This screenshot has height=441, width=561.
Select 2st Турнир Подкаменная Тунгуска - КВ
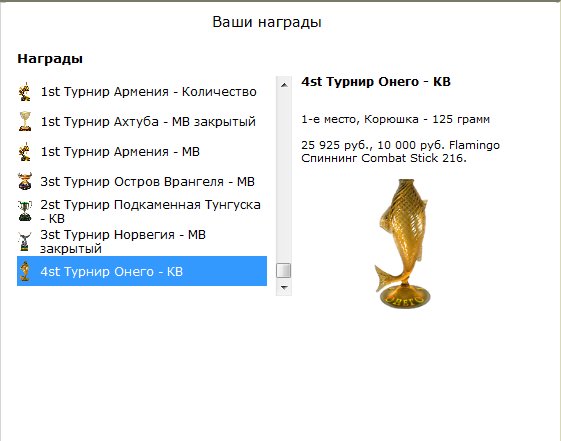coord(142,211)
